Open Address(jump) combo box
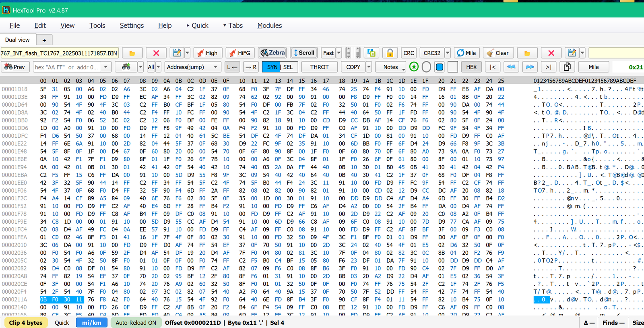This screenshot has height=328, width=644. (x=192, y=67)
